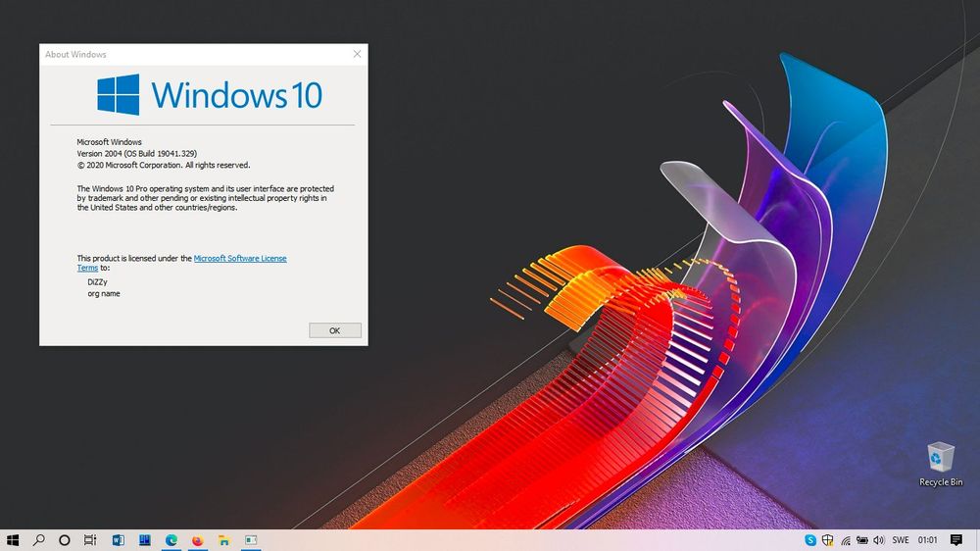Open the 01:01 clock calendar flyout

tap(927, 540)
